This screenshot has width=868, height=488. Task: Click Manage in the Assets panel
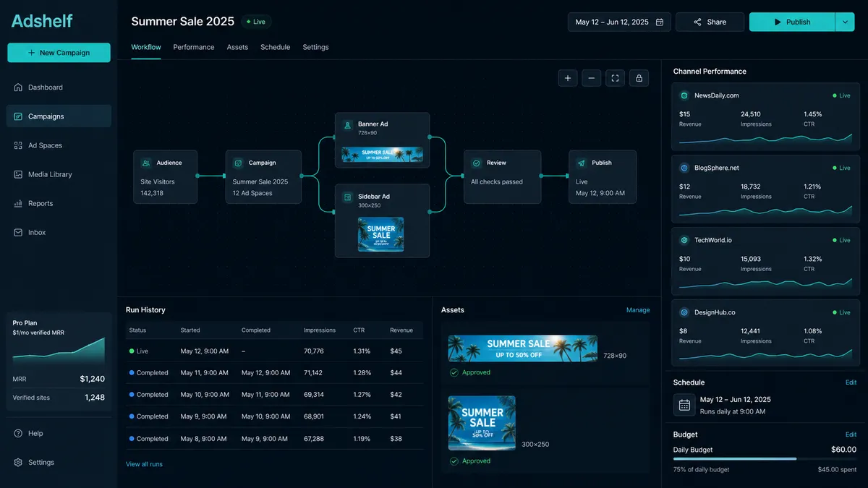pyautogui.click(x=638, y=310)
